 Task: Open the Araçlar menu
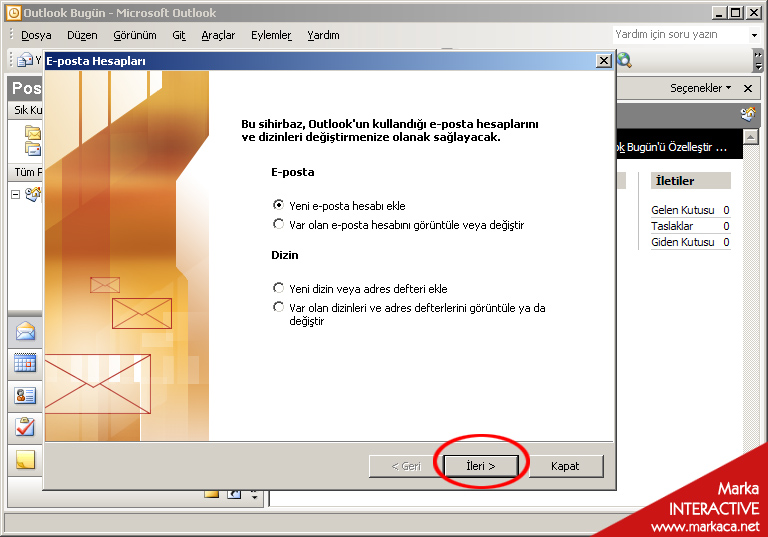[218, 35]
